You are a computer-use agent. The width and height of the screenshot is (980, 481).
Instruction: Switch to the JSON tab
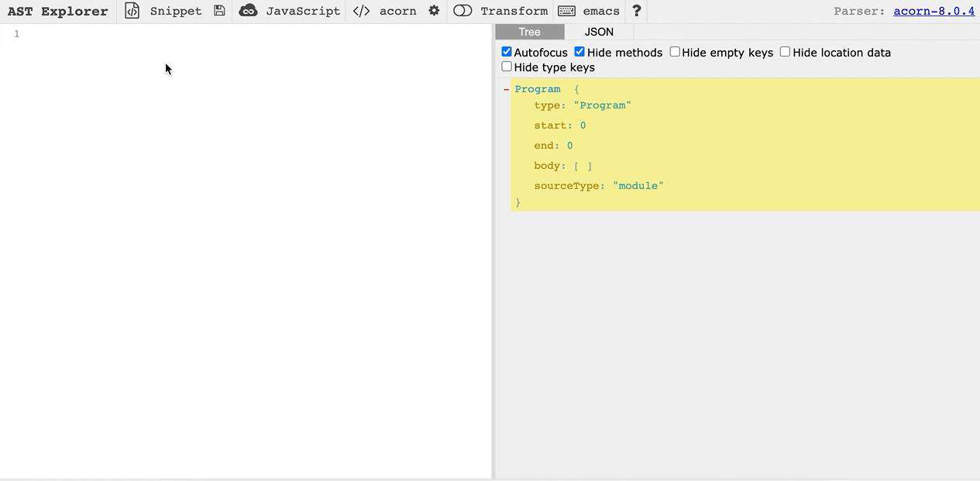pyautogui.click(x=599, y=32)
